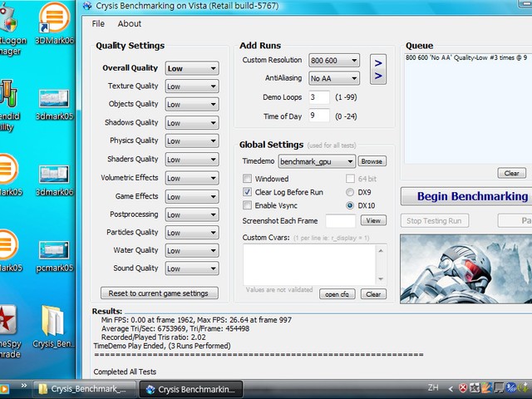Open the Custom Resolution 800 600 dropdown
The image size is (532, 399).
pos(334,61)
